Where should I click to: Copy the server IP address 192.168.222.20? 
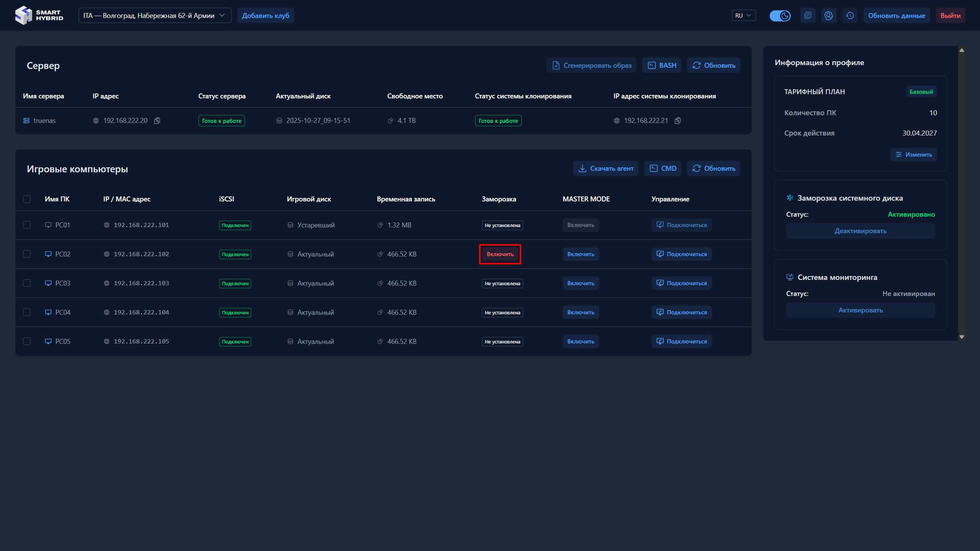(157, 121)
